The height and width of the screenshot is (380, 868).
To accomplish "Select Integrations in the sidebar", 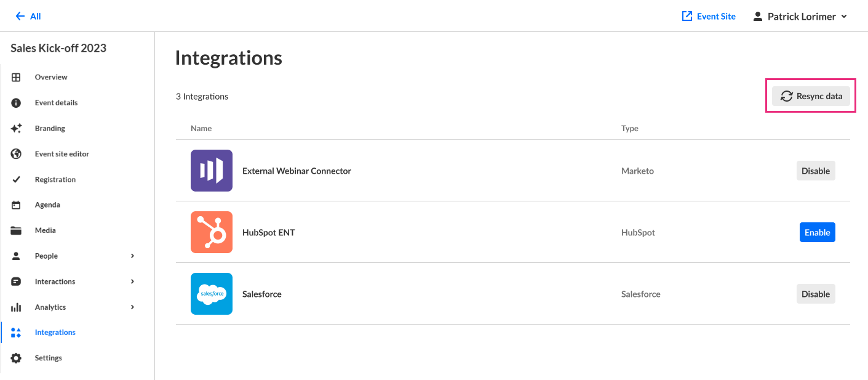I will coord(55,333).
